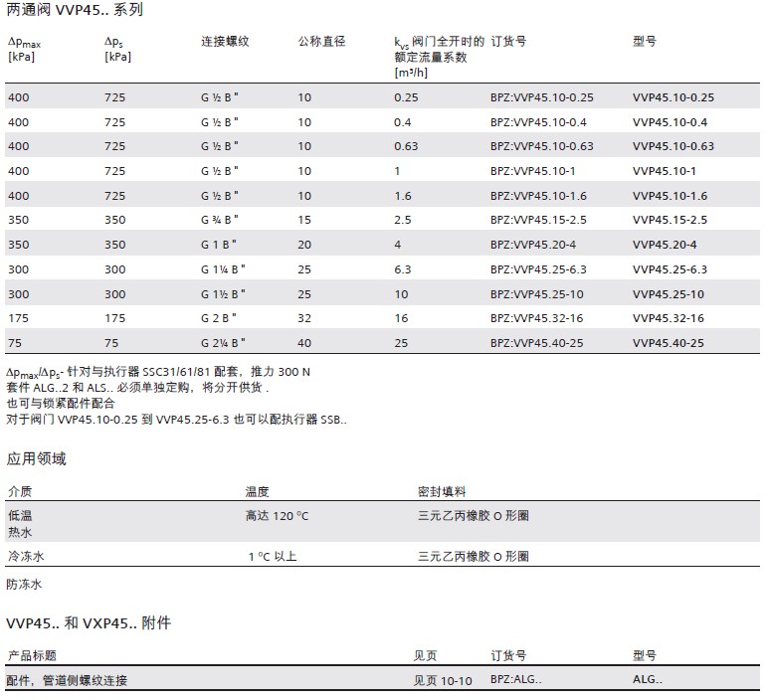The width and height of the screenshot is (770, 700).
Task: Click Δpmax value 175
Action: point(18,318)
